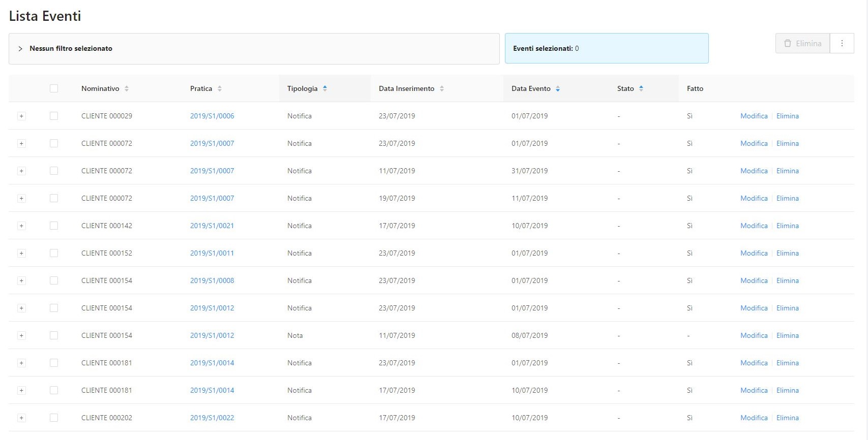Select the CLIENTE 000029 row checkbox
Viewport: 868px width, 440px height.
coord(54,116)
